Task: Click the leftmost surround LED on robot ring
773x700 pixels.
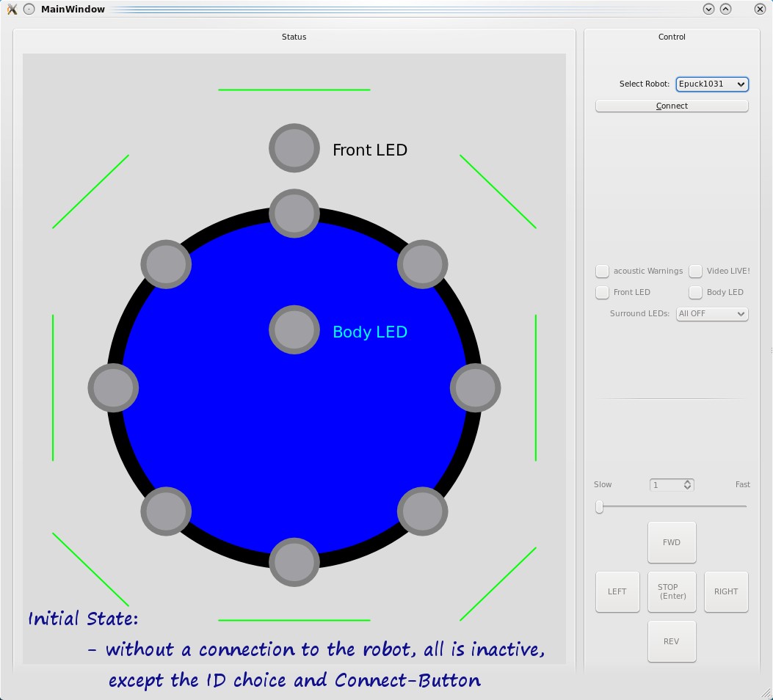Action: tap(113, 387)
